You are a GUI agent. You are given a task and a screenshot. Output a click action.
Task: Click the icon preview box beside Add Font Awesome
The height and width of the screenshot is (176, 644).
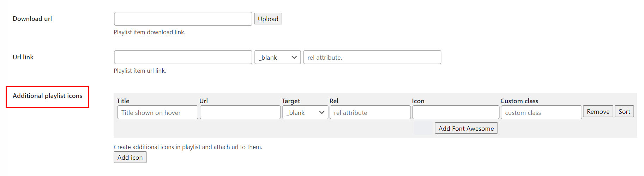[x=423, y=128]
